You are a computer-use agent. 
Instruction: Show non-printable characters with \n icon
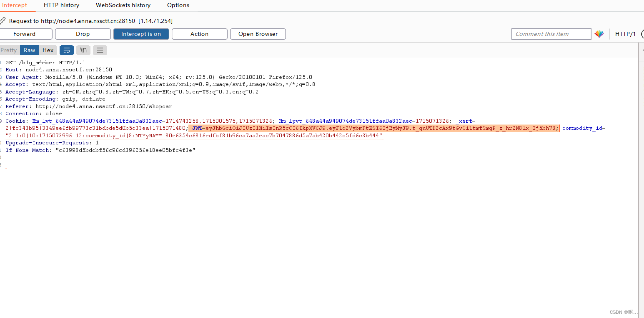coord(83,50)
